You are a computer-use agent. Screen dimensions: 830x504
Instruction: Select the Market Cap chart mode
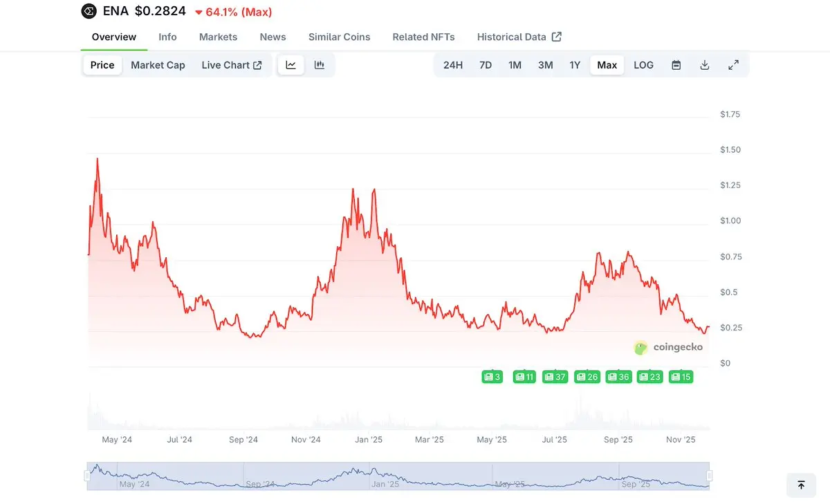tap(158, 65)
